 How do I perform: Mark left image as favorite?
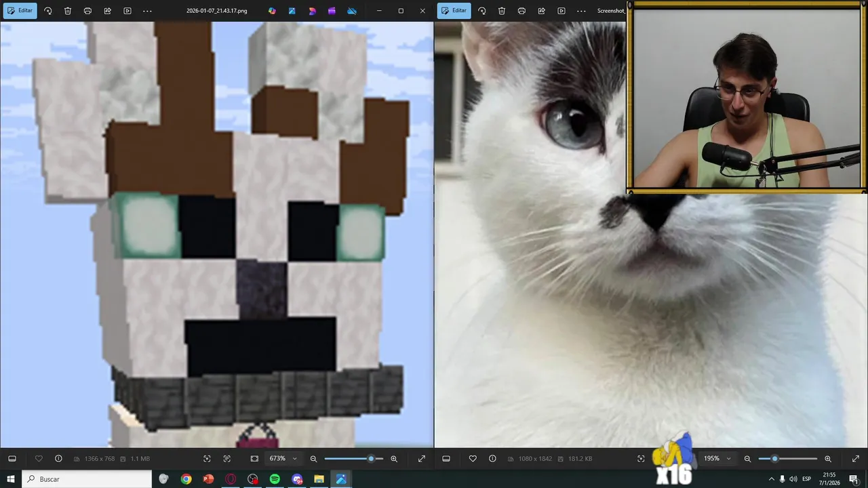(x=39, y=459)
